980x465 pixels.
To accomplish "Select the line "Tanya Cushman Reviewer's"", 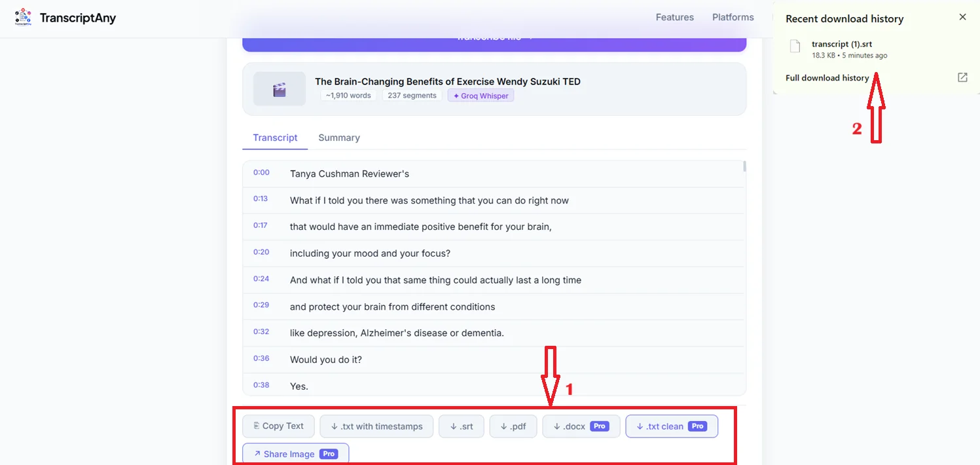I will 350,174.
